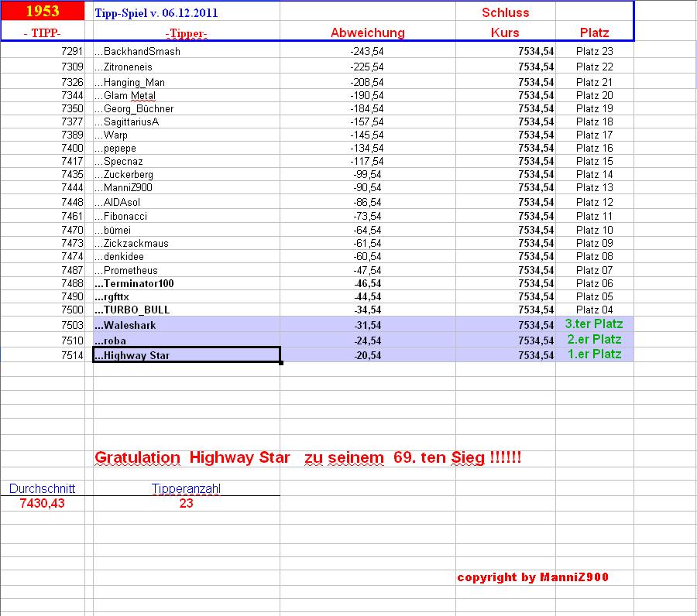This screenshot has height=616, width=697.
Task: Click the deviation value -99,54
Action: click(x=368, y=174)
